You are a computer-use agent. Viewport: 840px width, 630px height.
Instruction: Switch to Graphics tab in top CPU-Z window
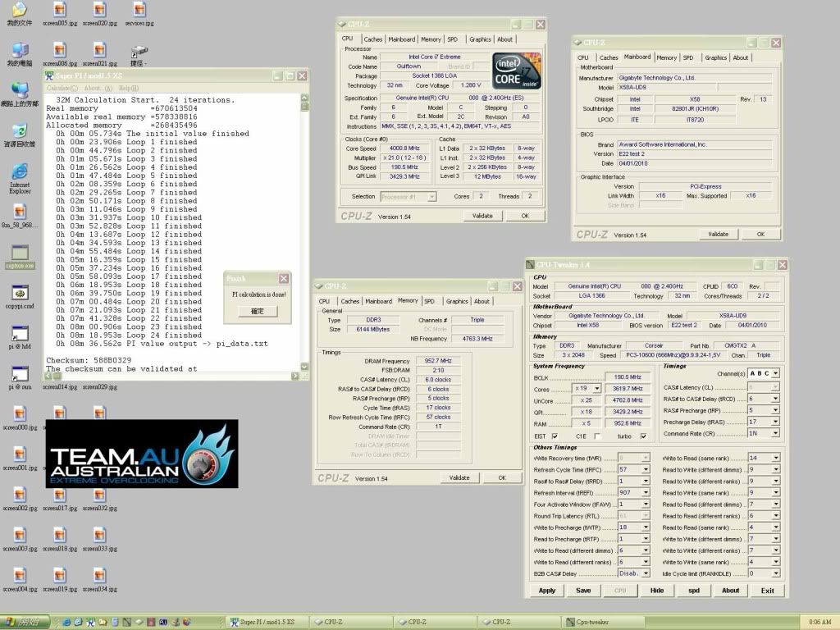[x=480, y=39]
